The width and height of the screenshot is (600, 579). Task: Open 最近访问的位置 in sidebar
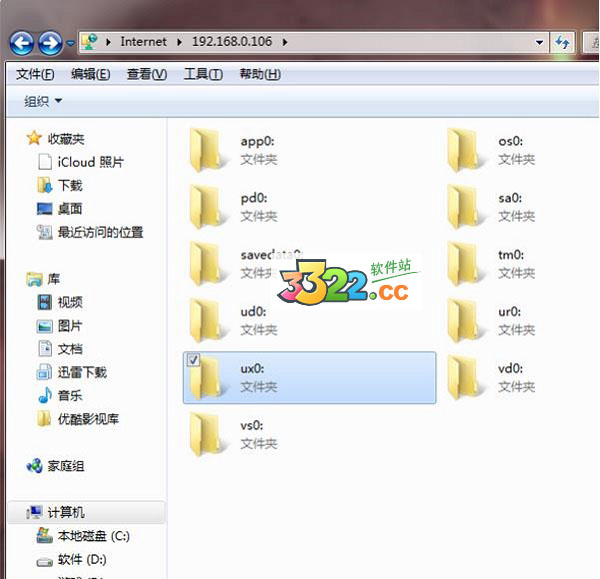click(100, 232)
